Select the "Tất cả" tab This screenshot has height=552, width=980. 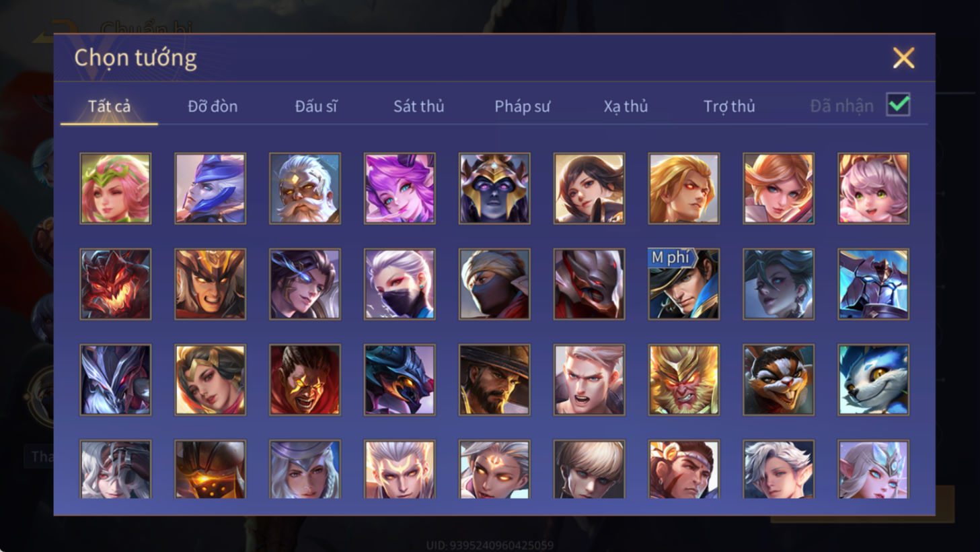pos(109,106)
